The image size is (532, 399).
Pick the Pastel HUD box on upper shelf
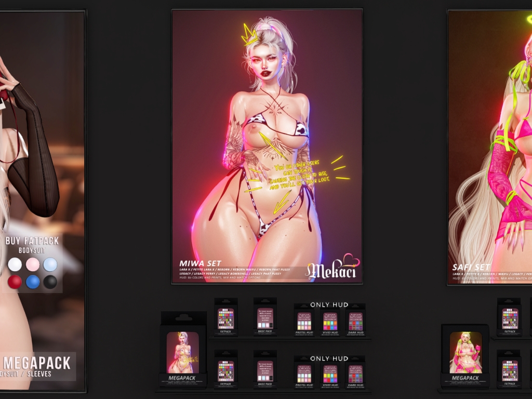tap(304, 321)
